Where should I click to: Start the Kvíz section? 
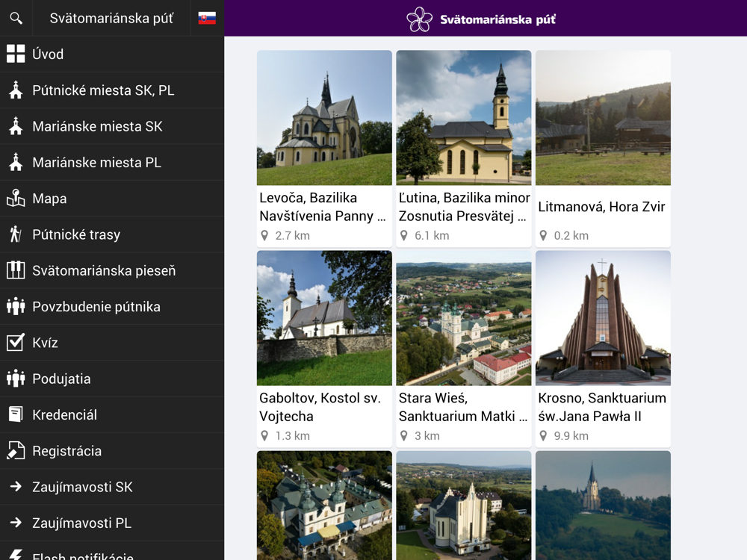point(112,343)
